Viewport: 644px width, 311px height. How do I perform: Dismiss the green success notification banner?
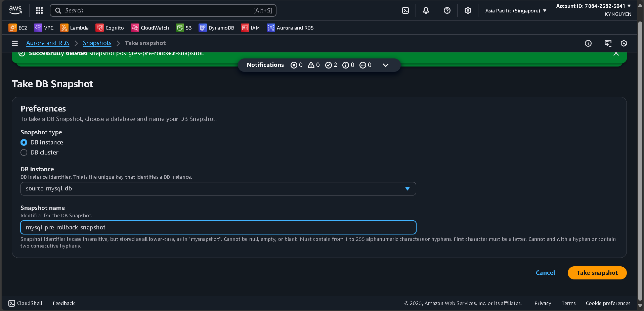[x=616, y=53]
